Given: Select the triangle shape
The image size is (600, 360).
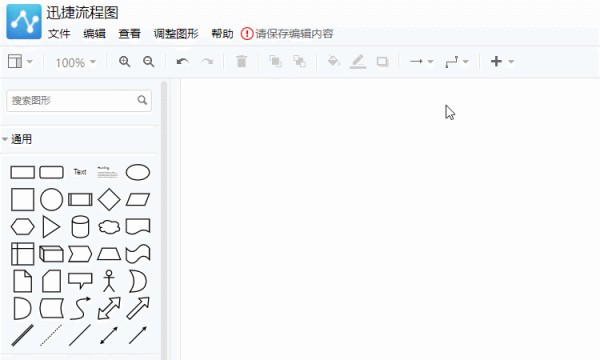Looking at the screenshot, I should click(x=51, y=227).
